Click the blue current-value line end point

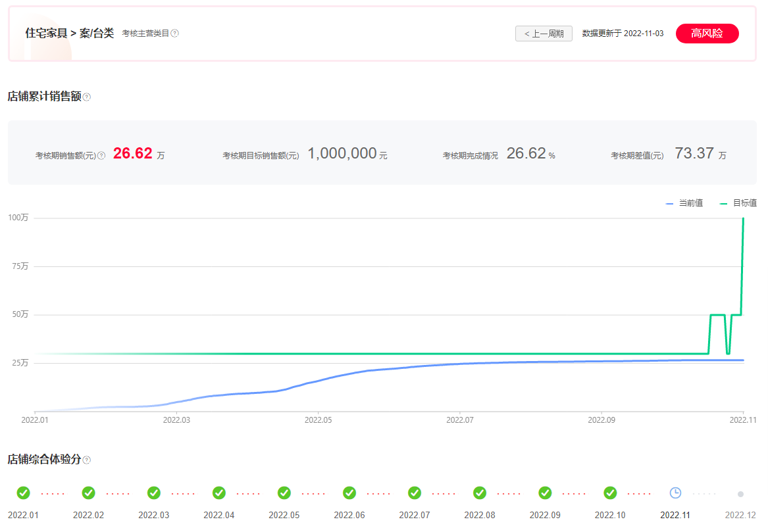click(x=744, y=360)
